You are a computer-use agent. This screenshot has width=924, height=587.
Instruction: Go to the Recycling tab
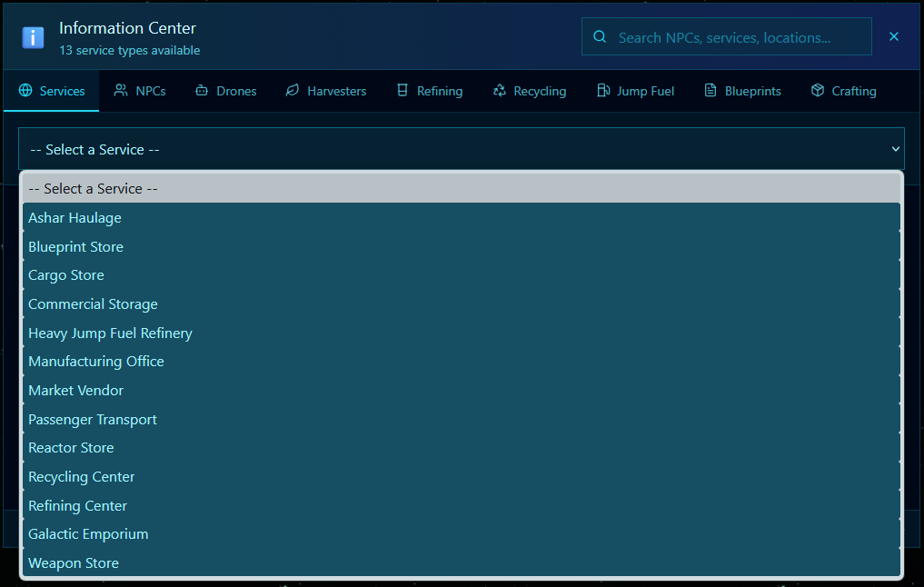pos(529,91)
